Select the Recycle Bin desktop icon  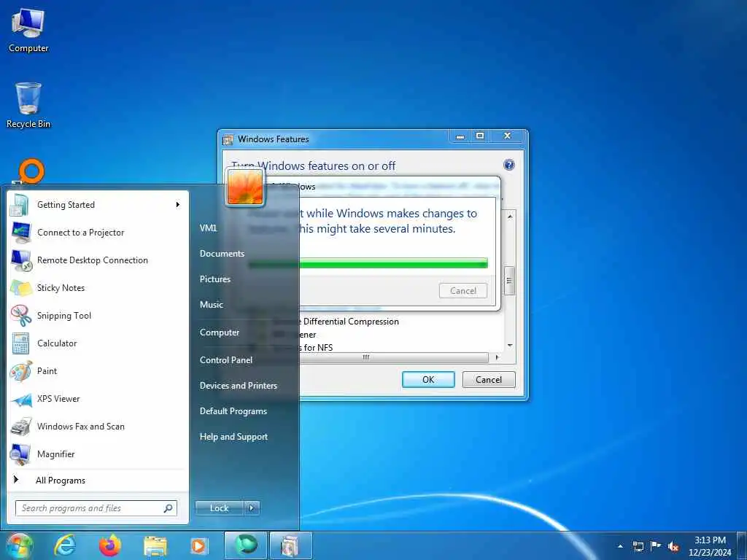[x=28, y=106]
